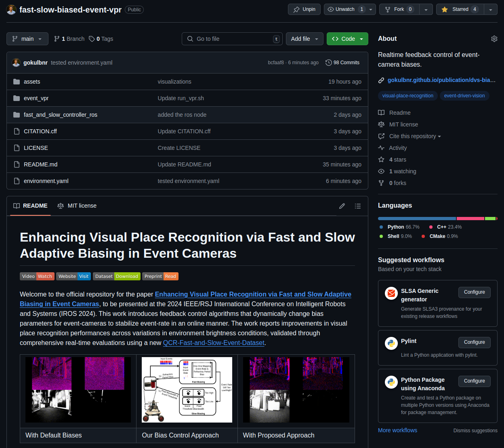Click the edit pencil icon on the README
The image size is (504, 448).
pos(342,206)
